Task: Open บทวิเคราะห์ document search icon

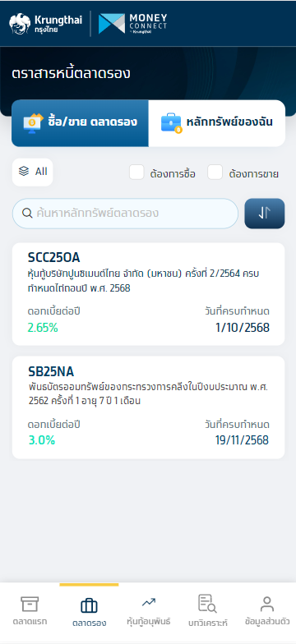Action: (x=207, y=603)
